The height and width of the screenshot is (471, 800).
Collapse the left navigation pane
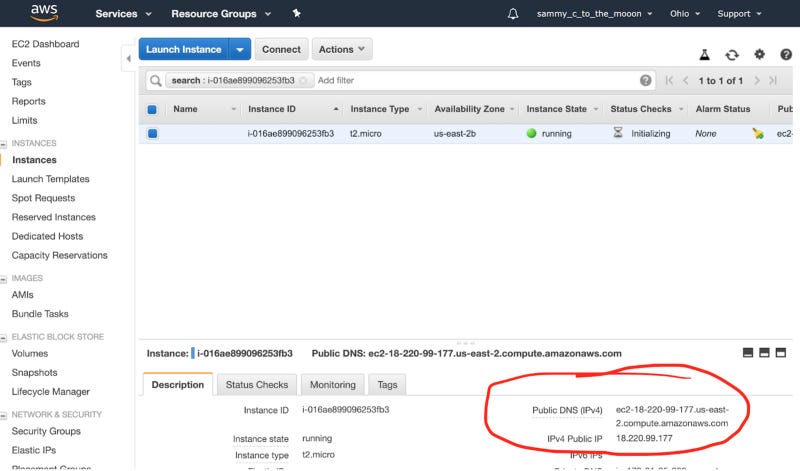coord(128,58)
